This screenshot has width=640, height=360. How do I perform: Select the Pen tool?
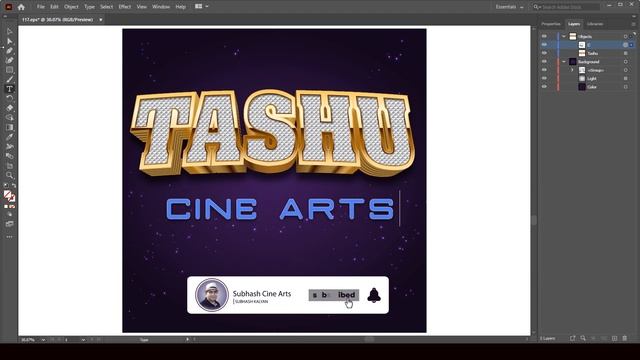9,51
